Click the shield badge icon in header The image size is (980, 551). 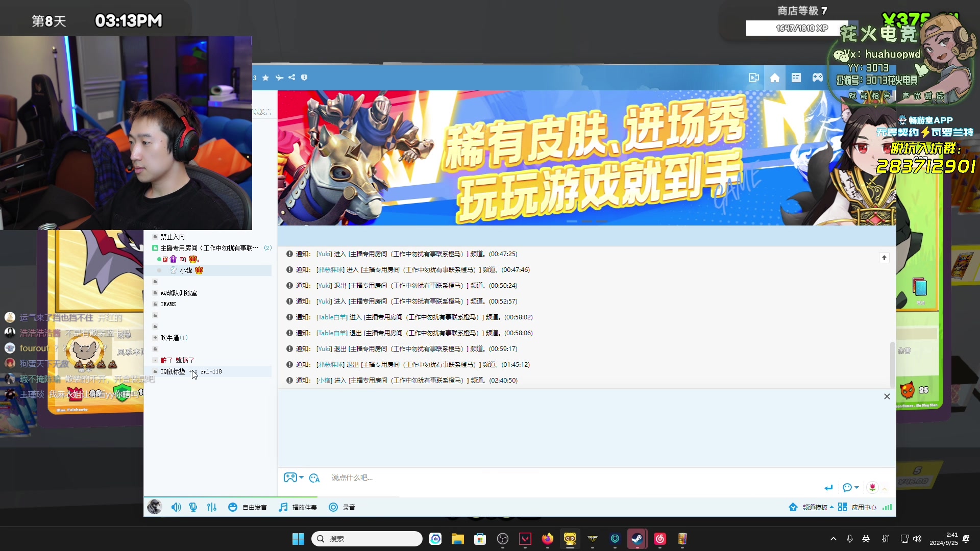click(x=304, y=78)
